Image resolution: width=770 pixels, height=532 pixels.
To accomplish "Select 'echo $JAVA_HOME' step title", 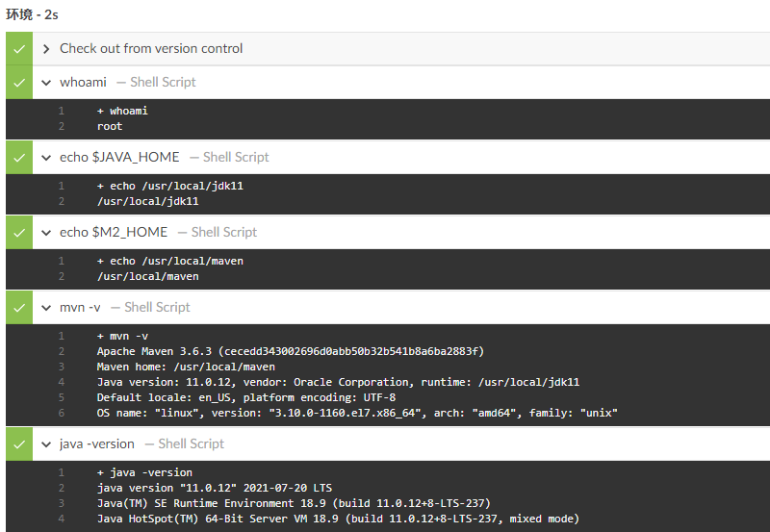I will point(119,157).
